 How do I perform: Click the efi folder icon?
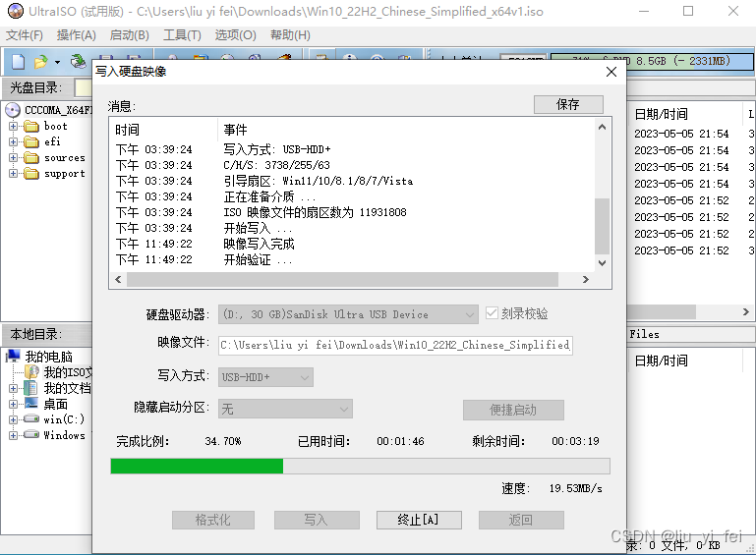31,141
